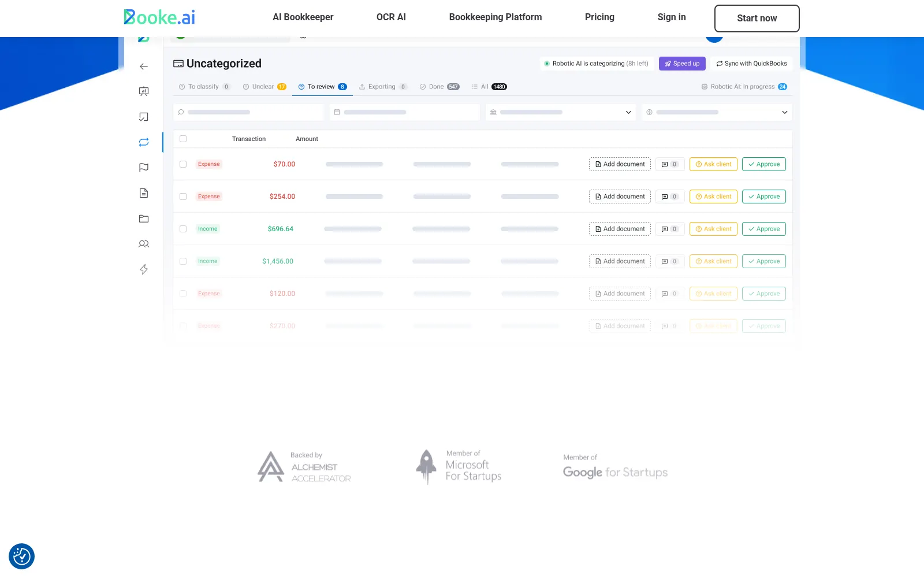Open the Pricing menu item

point(599,17)
